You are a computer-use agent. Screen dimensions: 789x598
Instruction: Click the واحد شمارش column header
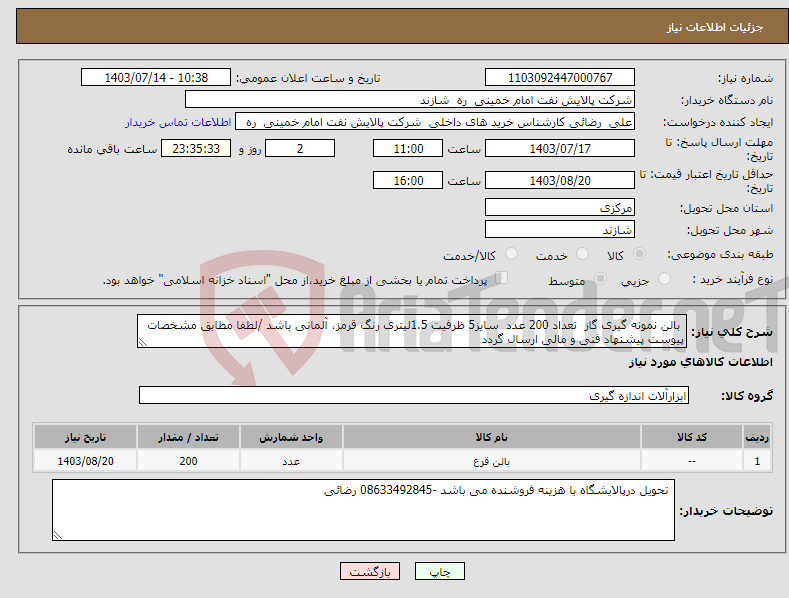point(291,437)
